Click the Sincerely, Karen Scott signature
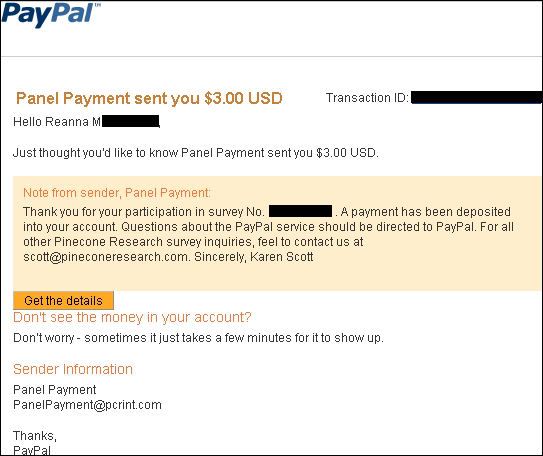Viewport: 543px width, 456px height. [253, 257]
